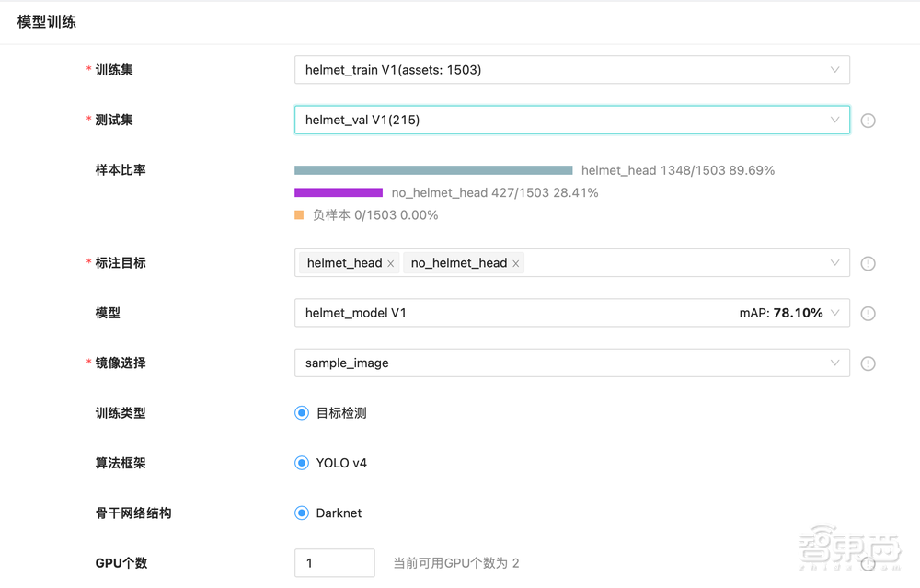Image resolution: width=920 pixels, height=588 pixels.
Task: Click the info icon next to 镜像选择 dropdown
Action: coord(868,363)
